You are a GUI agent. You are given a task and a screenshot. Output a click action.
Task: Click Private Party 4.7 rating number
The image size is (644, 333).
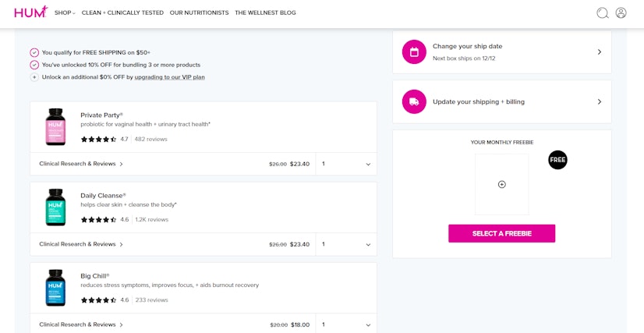point(124,139)
